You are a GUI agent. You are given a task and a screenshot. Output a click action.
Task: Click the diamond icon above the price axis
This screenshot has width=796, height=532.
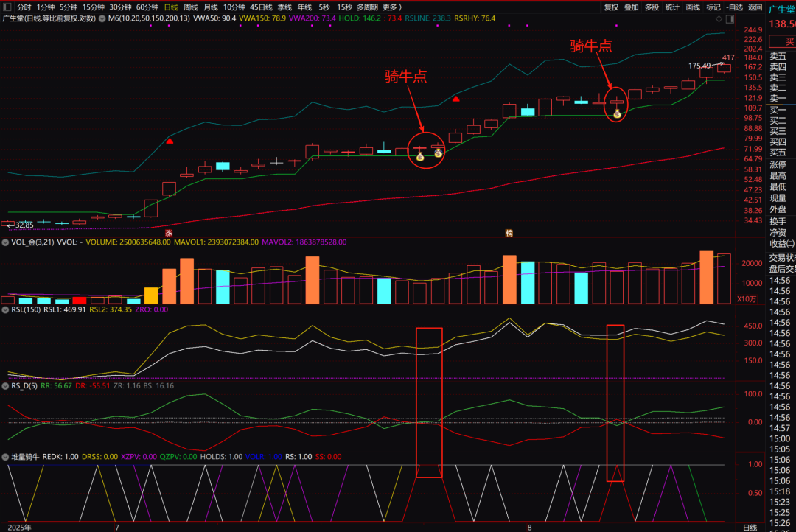pyautogui.click(x=719, y=18)
